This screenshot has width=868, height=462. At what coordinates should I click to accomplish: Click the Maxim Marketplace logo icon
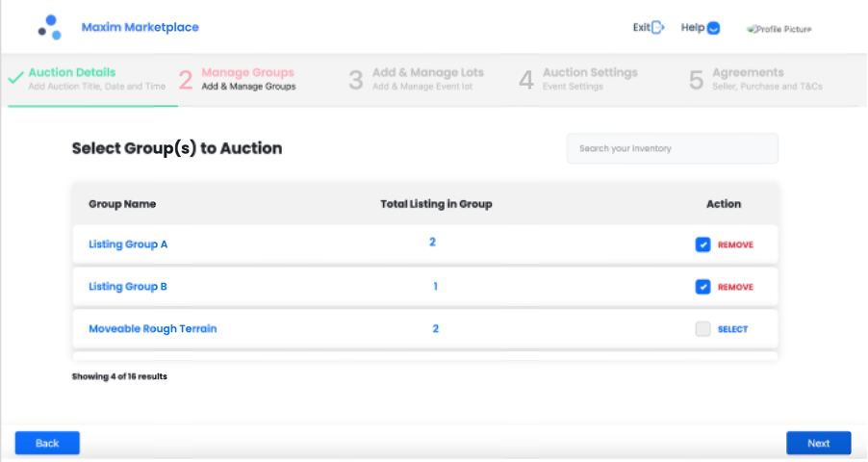coord(50,27)
